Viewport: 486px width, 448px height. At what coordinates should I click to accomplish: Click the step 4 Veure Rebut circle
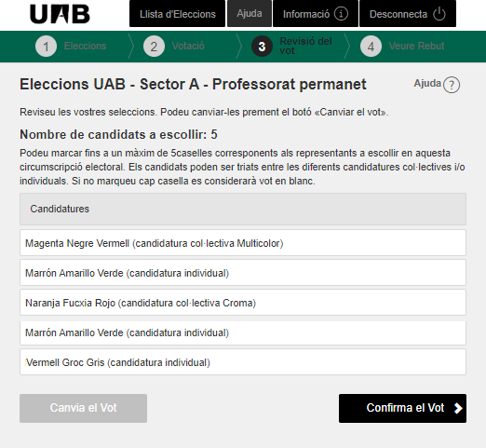371,47
